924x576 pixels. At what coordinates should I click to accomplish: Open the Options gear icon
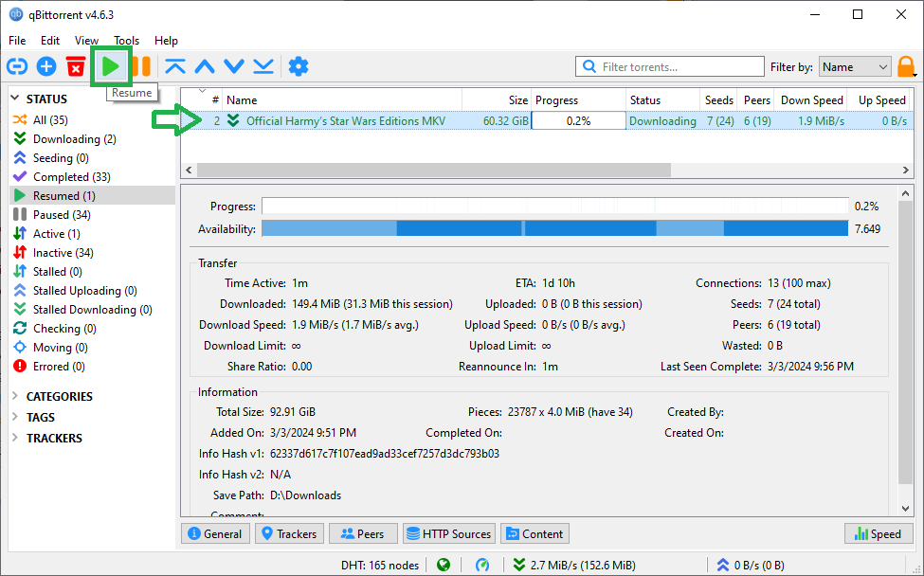tap(299, 66)
